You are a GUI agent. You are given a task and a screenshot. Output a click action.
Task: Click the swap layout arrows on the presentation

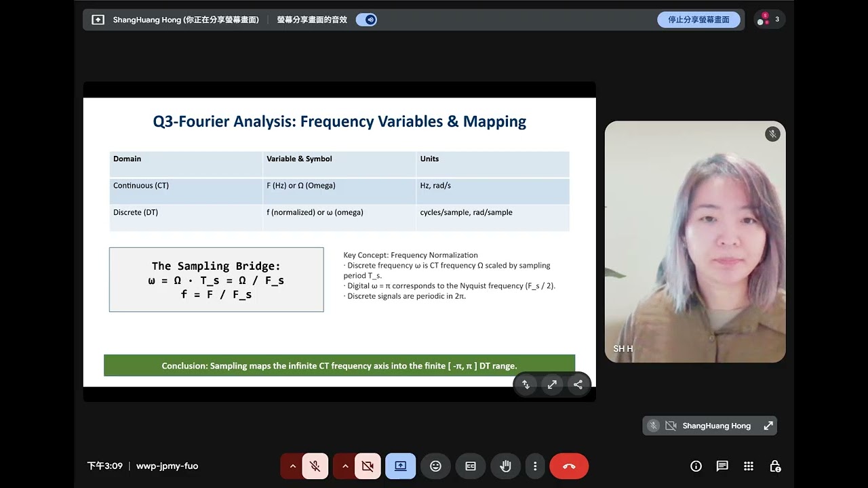(526, 384)
